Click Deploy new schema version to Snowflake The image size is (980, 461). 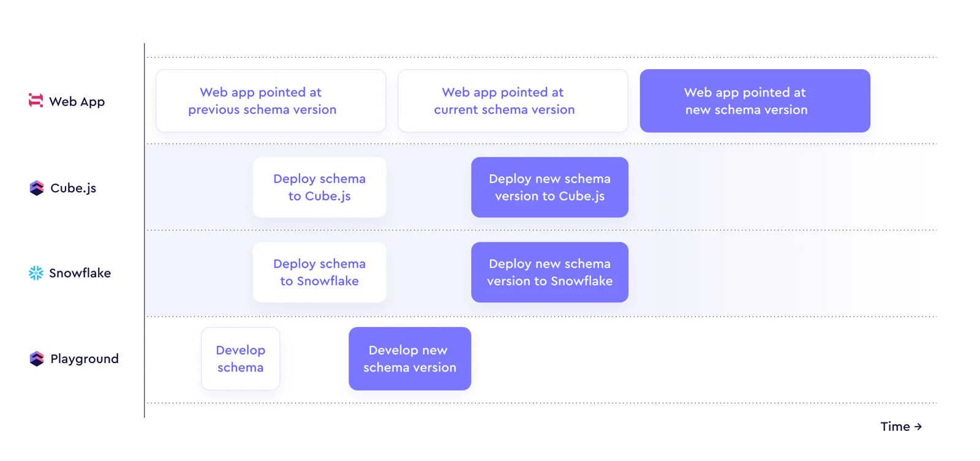tap(549, 272)
